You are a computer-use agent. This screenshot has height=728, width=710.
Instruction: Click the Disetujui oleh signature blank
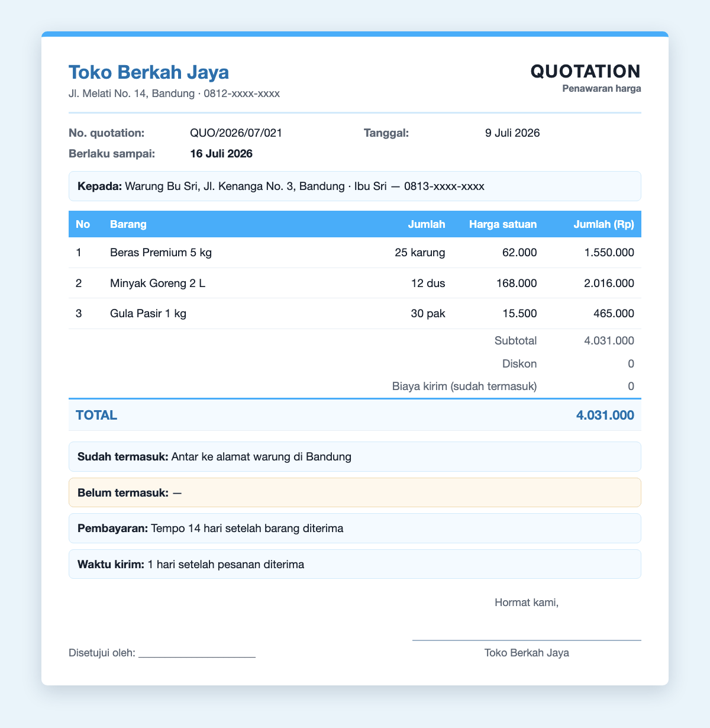197,653
